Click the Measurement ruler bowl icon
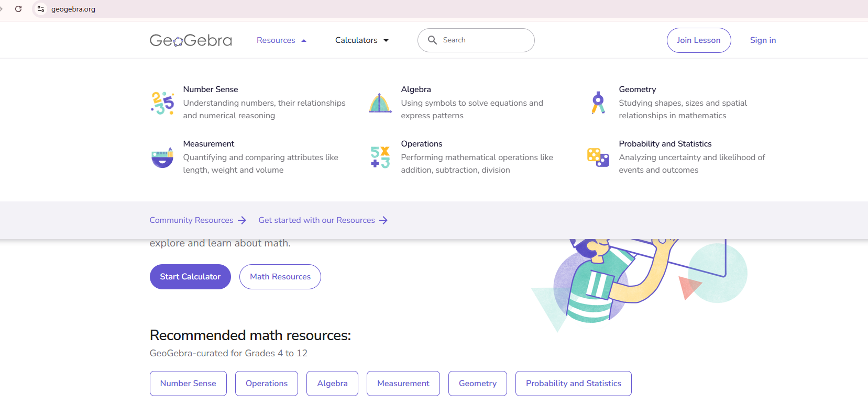868x406 pixels. point(162,157)
